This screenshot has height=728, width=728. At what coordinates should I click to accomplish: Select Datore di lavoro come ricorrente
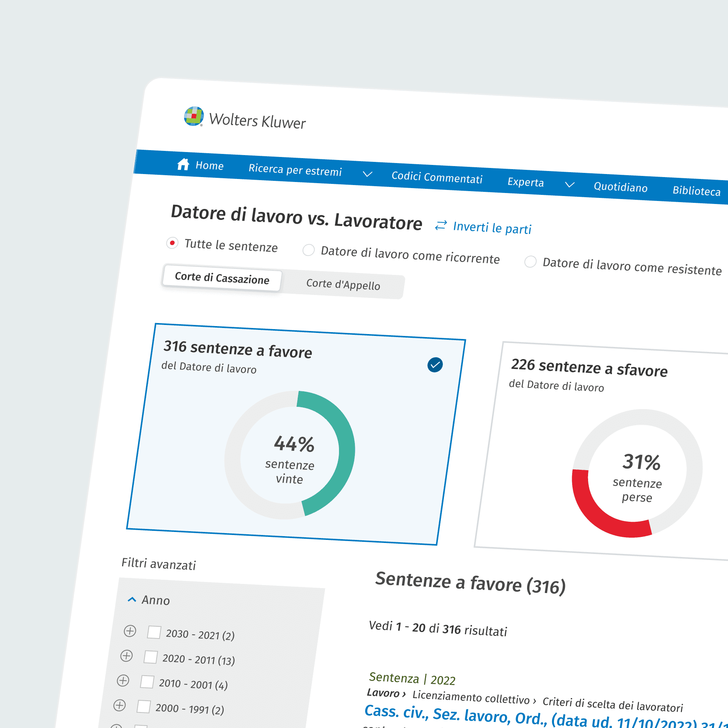309,250
